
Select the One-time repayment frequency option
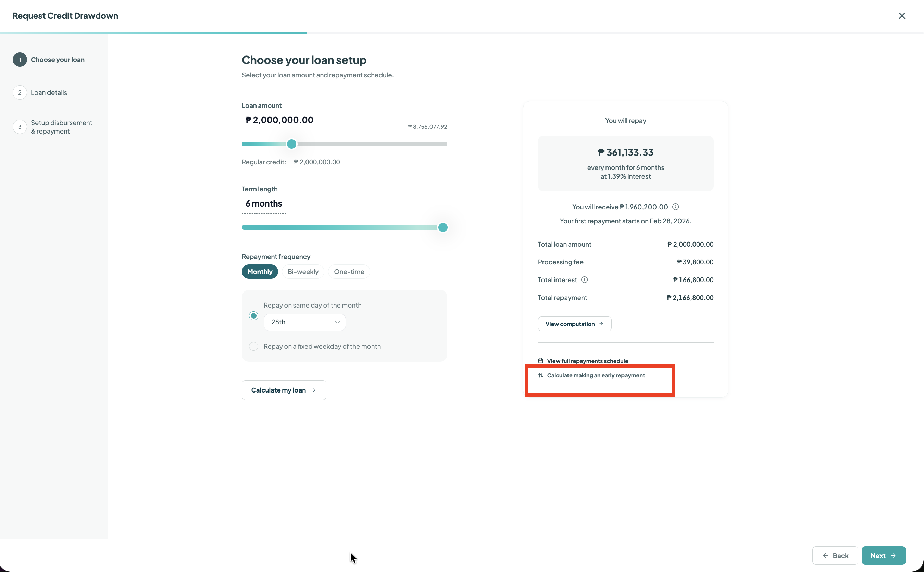click(x=349, y=272)
